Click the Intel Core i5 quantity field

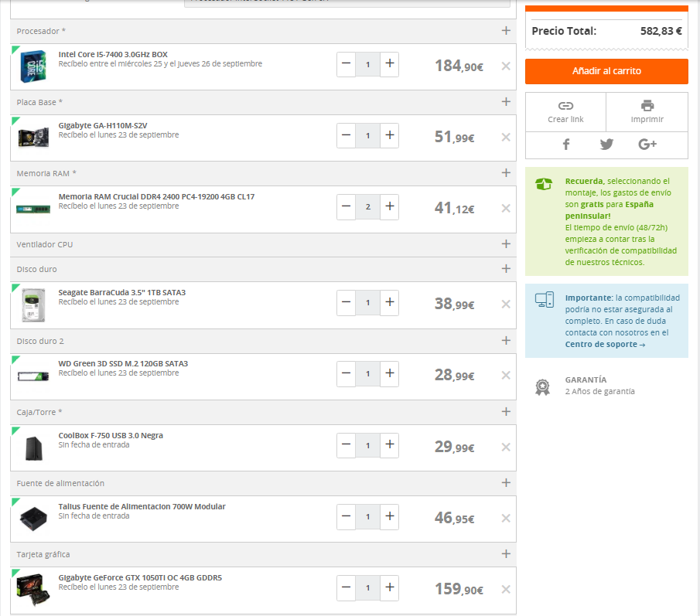tap(368, 64)
